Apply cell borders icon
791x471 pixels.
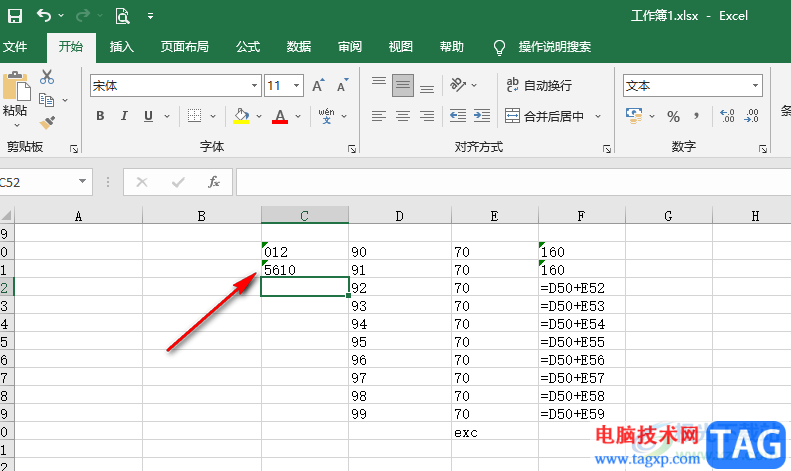click(194, 116)
